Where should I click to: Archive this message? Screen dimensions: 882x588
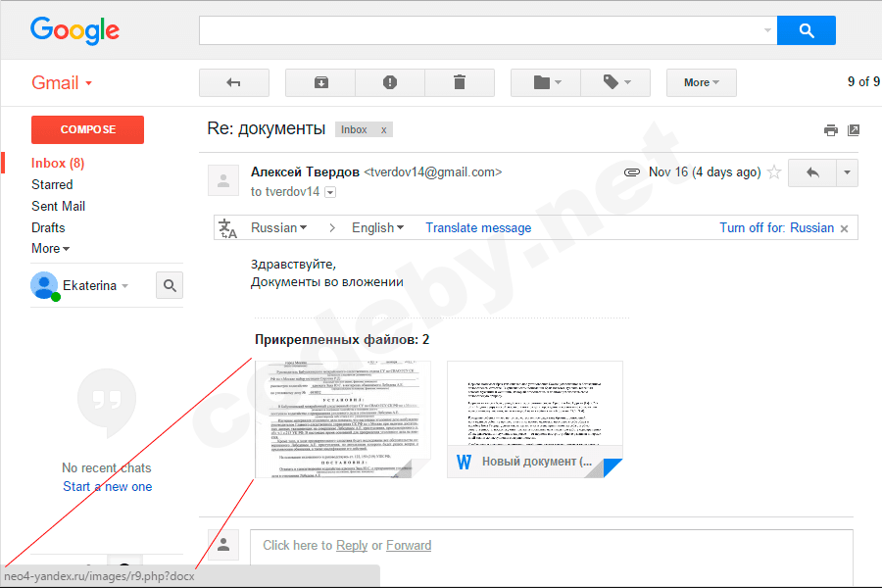tap(320, 82)
